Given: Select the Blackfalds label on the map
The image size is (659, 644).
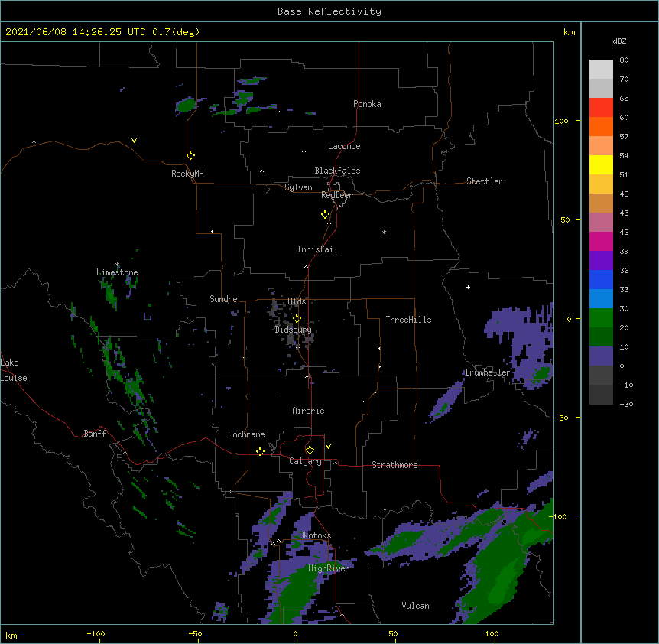Looking at the screenshot, I should pyautogui.click(x=337, y=171).
